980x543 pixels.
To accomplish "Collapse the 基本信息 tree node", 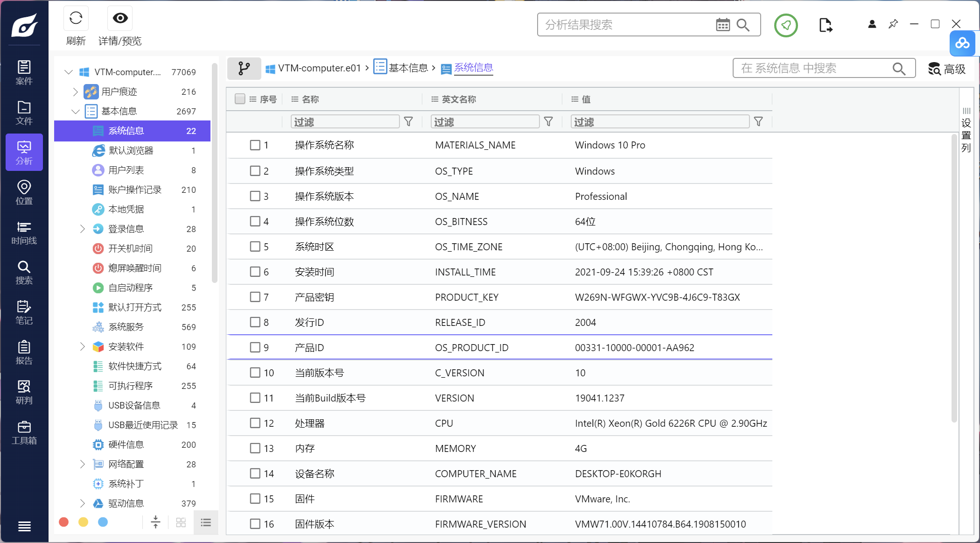I will click(x=76, y=111).
